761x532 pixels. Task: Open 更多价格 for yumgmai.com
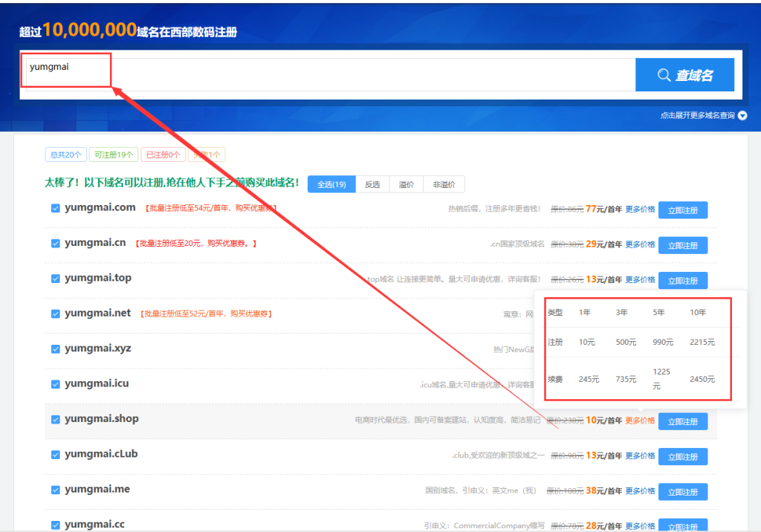coord(640,210)
